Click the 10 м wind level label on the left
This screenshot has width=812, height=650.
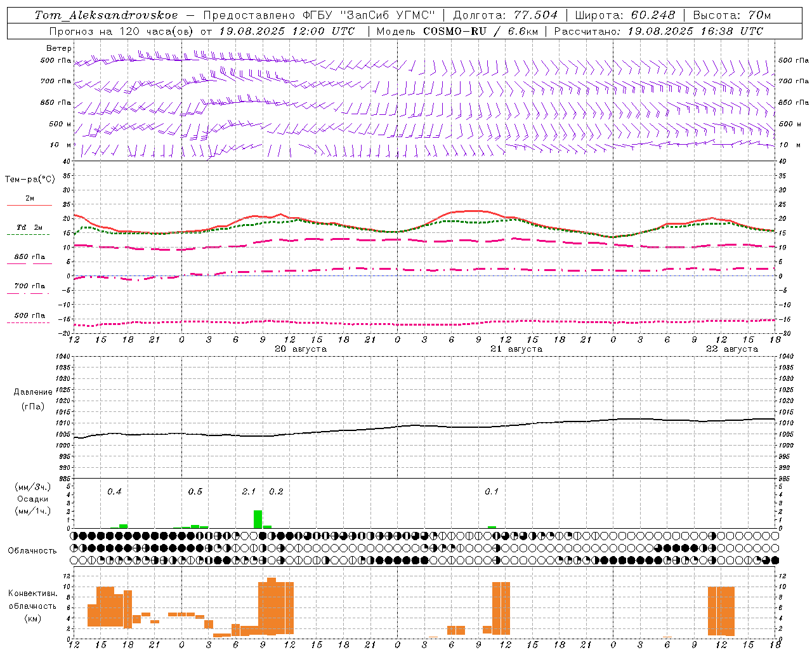coord(60,145)
